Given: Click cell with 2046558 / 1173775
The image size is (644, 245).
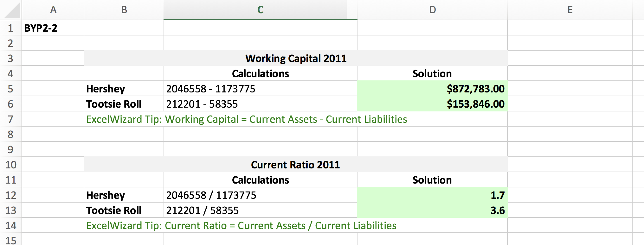Looking at the screenshot, I should [260, 195].
